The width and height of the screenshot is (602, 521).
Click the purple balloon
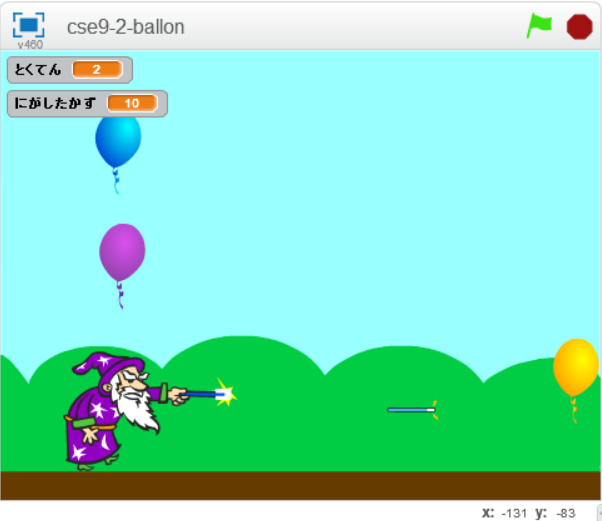click(122, 265)
